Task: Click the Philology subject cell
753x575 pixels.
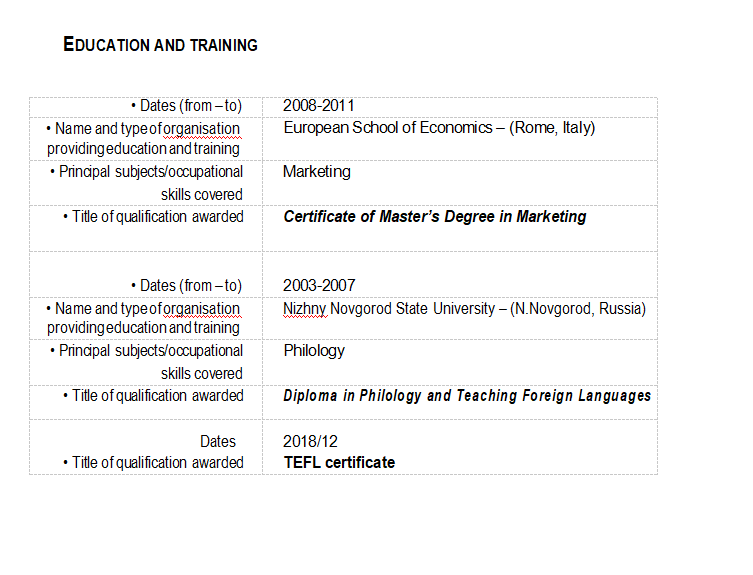Action: (x=313, y=351)
